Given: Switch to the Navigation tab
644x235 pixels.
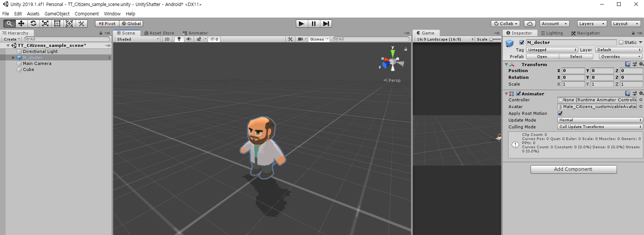Looking at the screenshot, I should tap(585, 33).
